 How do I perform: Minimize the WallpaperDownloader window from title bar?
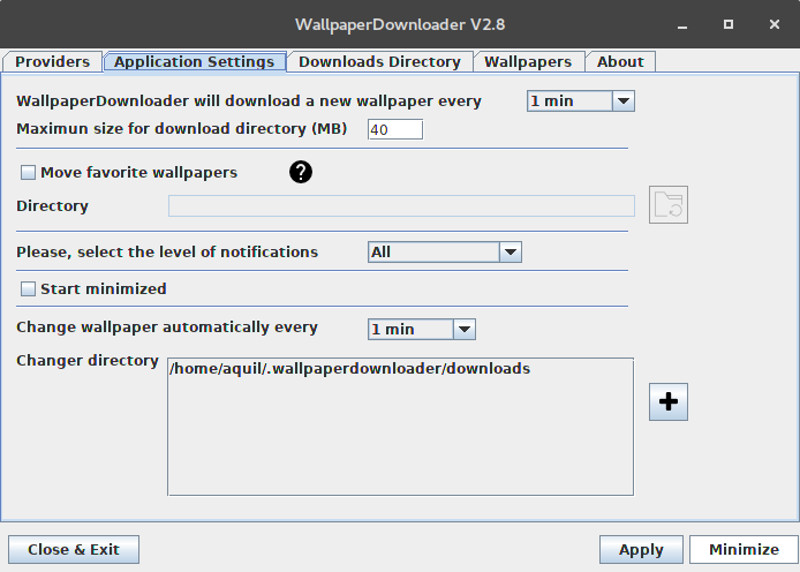point(682,25)
